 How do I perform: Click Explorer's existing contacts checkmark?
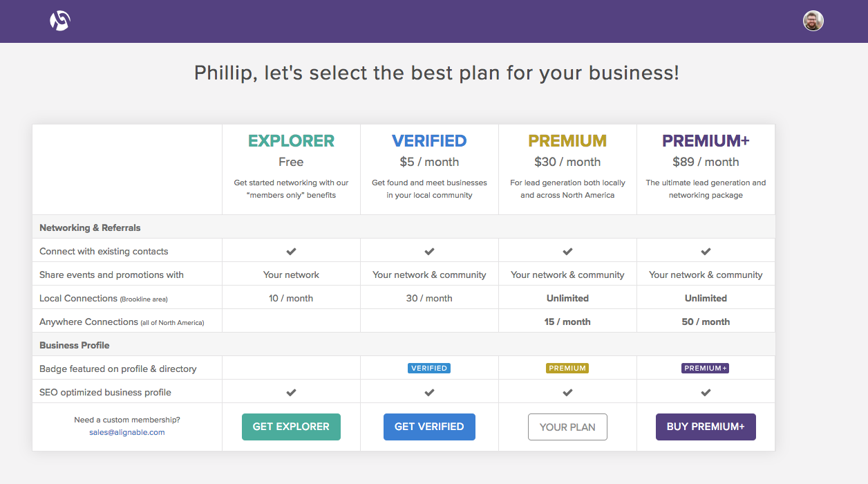click(291, 251)
